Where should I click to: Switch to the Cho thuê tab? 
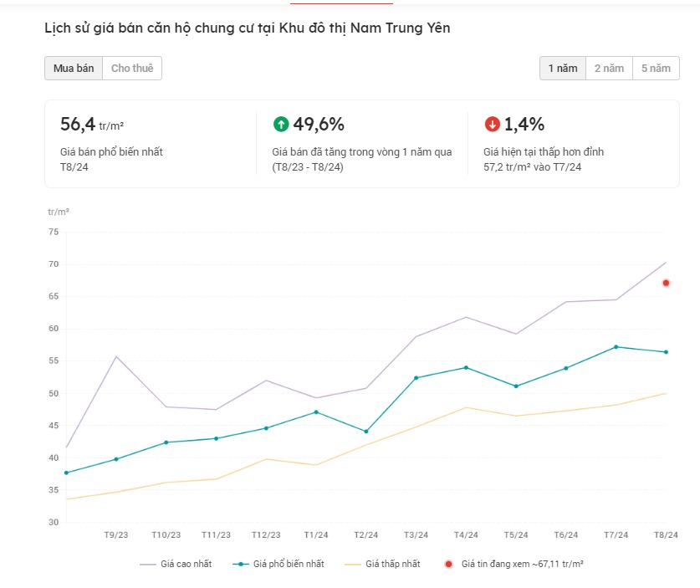pos(132,69)
